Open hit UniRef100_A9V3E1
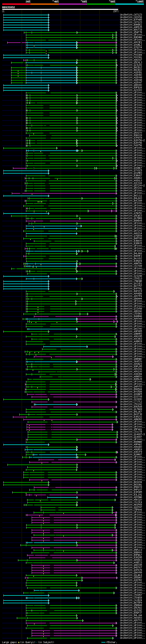Viewport: 146px width, 644px height. [131, 42]
